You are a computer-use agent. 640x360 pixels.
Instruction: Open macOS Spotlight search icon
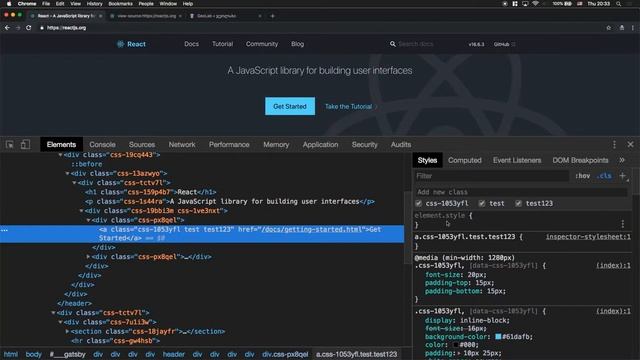619,4
